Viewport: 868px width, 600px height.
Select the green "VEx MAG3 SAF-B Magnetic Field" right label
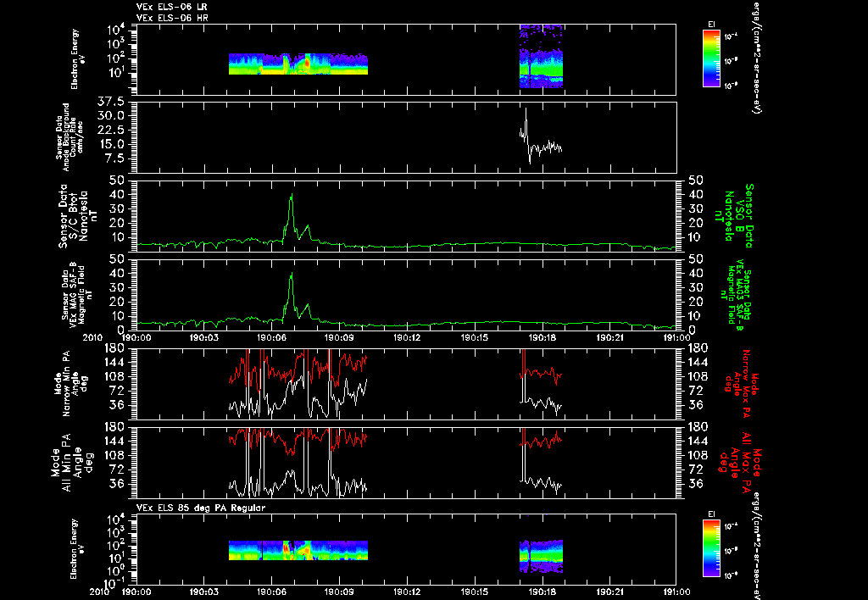pyautogui.click(x=738, y=295)
